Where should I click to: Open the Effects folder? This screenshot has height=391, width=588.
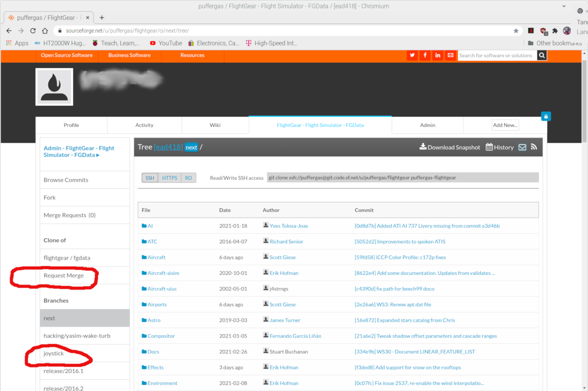(x=152, y=367)
